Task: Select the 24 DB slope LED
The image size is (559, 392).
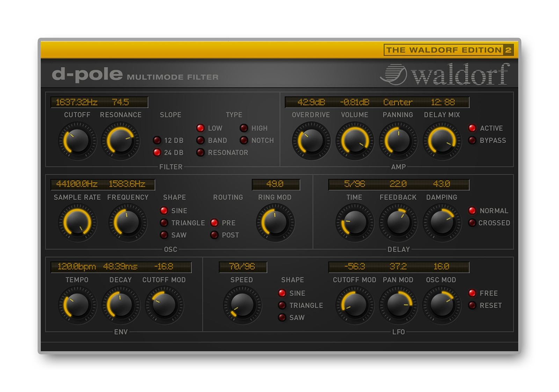Action: [x=157, y=153]
